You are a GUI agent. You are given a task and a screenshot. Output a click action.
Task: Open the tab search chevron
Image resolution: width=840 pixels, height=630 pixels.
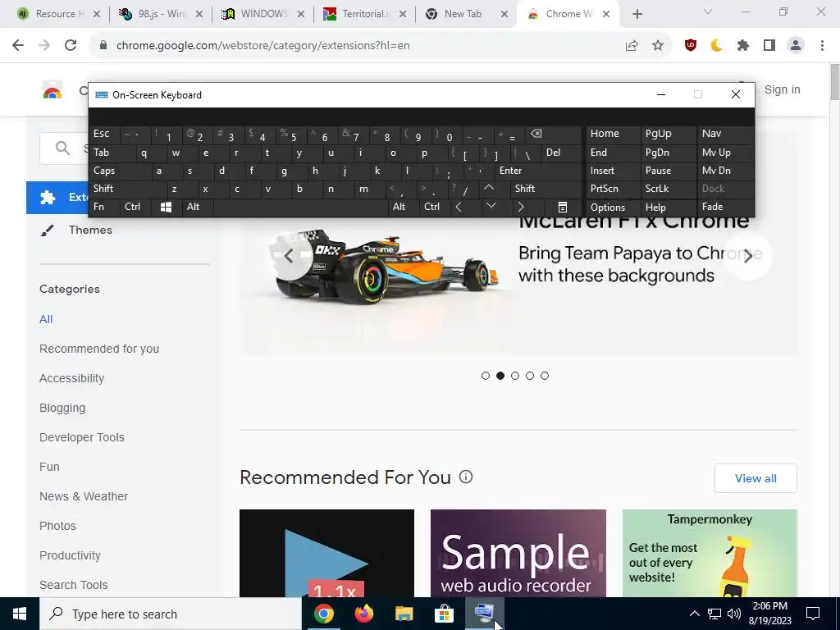[708, 11]
